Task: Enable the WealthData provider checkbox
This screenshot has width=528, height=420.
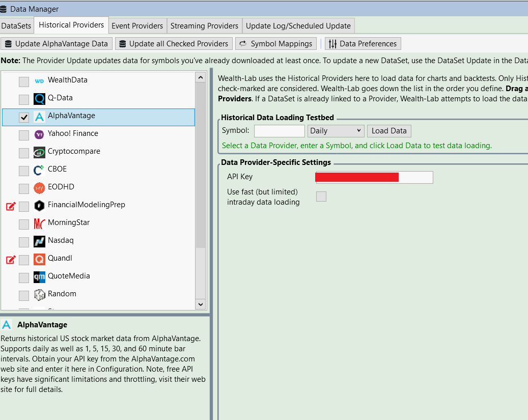Action: click(x=24, y=81)
